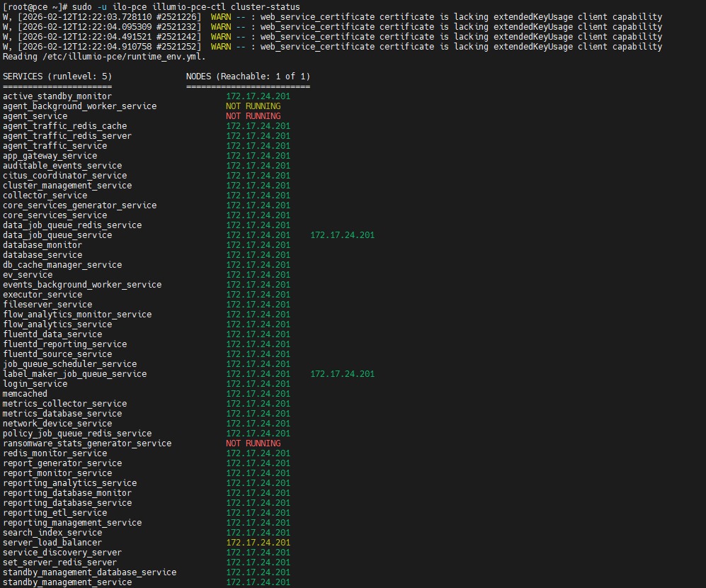The width and height of the screenshot is (706, 588).
Task: Click data_job_queue_redis_service name
Action: pos(72,225)
